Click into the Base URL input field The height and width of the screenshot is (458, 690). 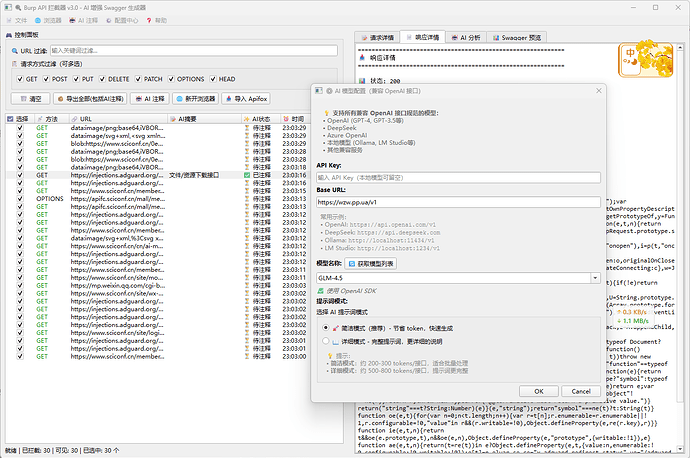pyautogui.click(x=458, y=202)
